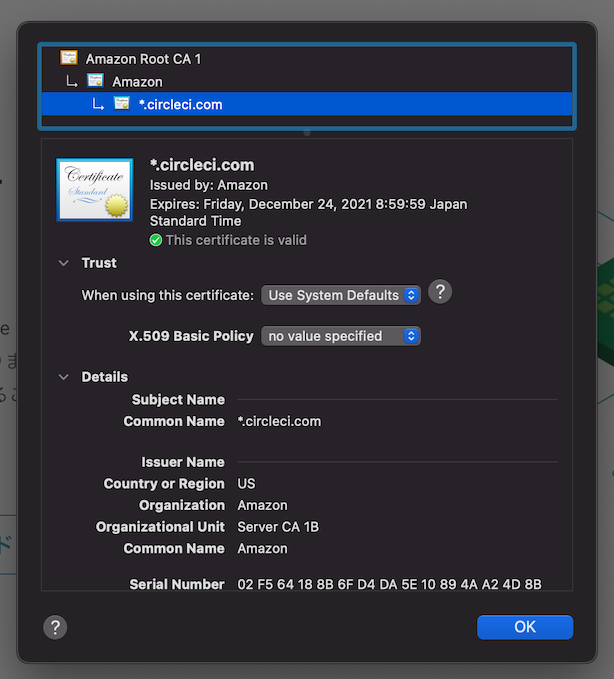Select the *.circleci.com row in chain
Viewport: 614px width, 679px height.
307,104
